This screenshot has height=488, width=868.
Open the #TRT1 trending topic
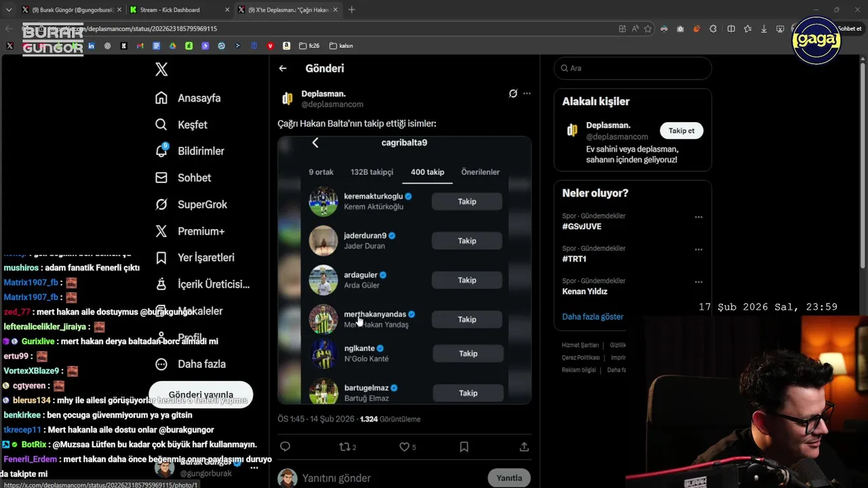pyautogui.click(x=574, y=259)
